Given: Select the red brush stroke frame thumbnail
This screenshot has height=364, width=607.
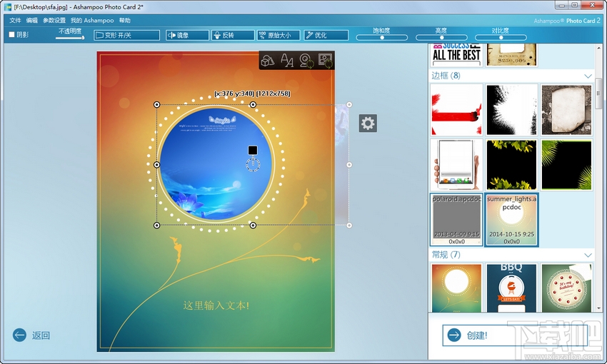Looking at the screenshot, I should (x=457, y=110).
